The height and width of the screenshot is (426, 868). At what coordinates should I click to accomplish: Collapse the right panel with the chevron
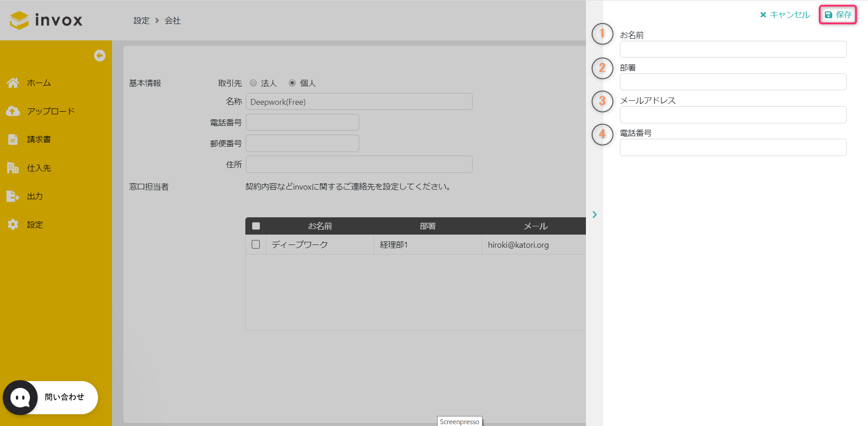[594, 214]
